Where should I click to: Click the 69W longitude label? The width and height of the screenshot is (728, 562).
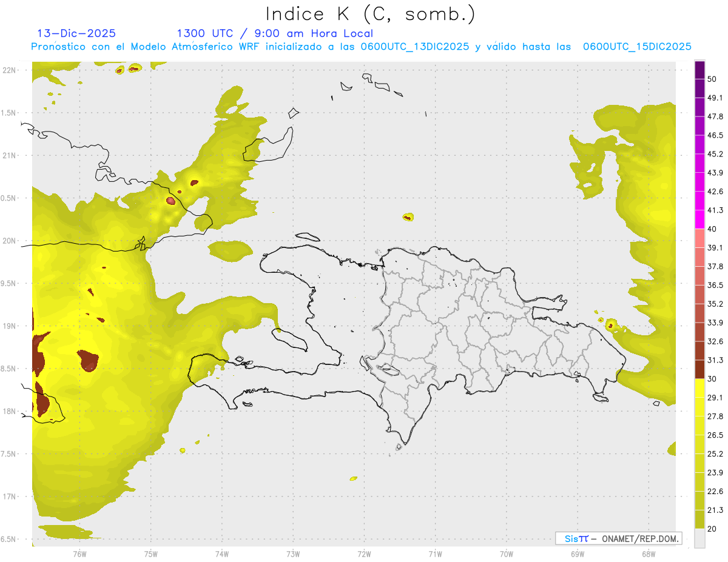[577, 554]
